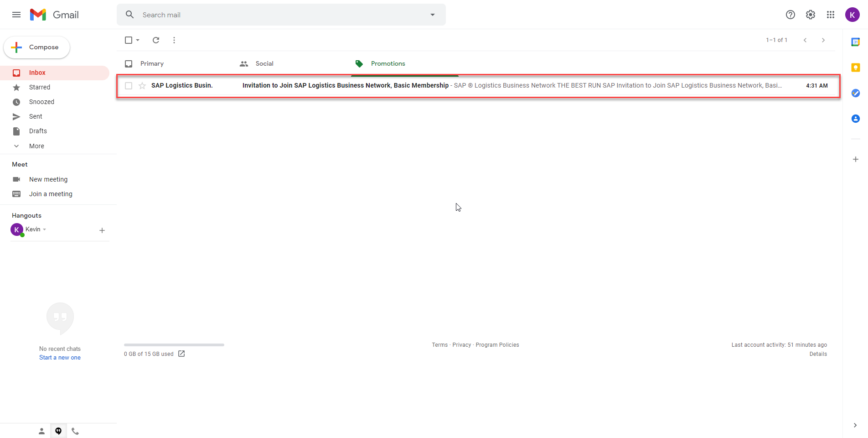This screenshot has width=868, height=438.
Task: Compose a new email
Action: pyautogui.click(x=37, y=47)
